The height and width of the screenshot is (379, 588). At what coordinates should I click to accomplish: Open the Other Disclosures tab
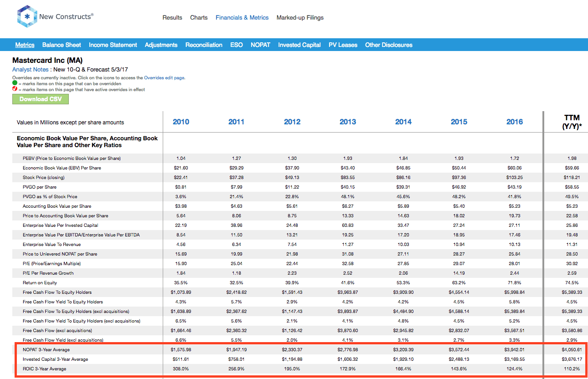[x=389, y=45]
